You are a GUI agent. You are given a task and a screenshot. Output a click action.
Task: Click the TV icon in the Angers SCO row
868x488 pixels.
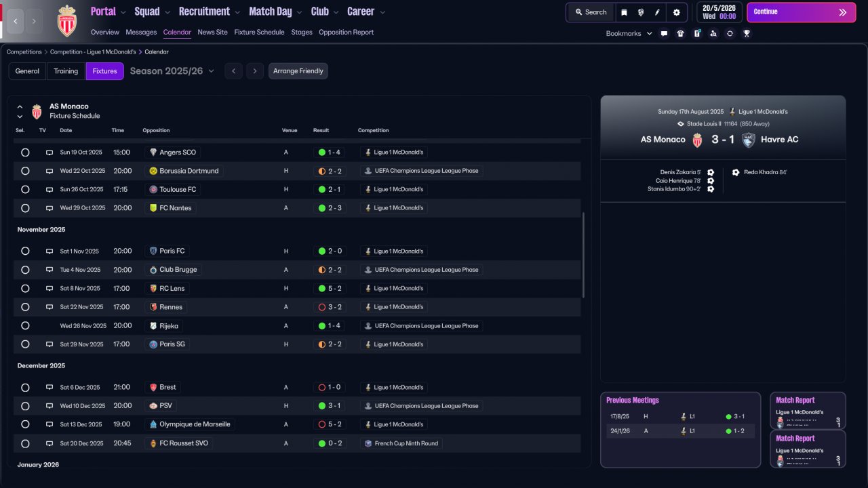pos(49,152)
